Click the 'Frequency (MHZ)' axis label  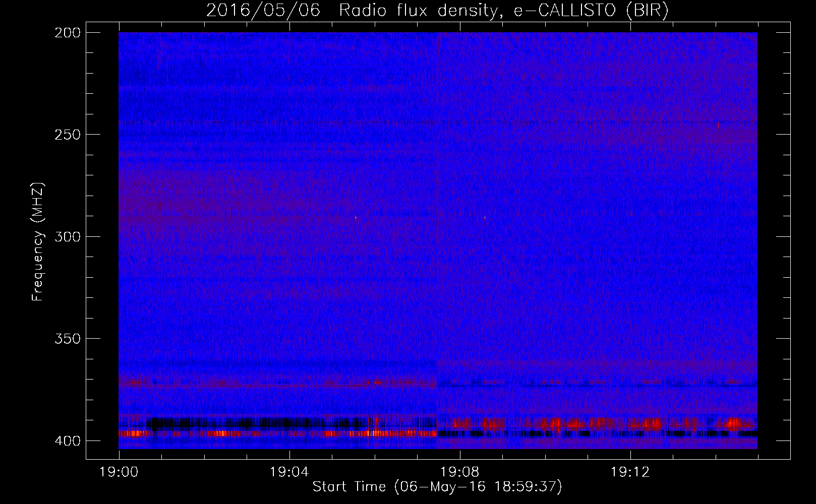pyautogui.click(x=38, y=241)
